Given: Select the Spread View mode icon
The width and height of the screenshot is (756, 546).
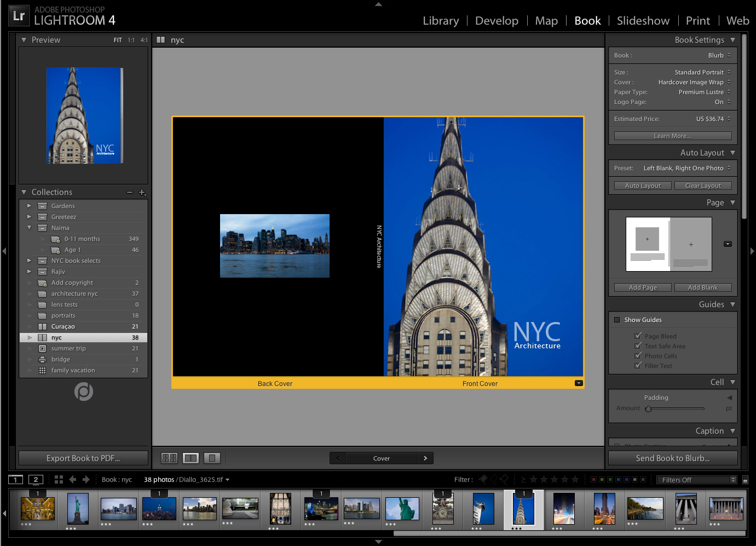Looking at the screenshot, I should (x=191, y=458).
